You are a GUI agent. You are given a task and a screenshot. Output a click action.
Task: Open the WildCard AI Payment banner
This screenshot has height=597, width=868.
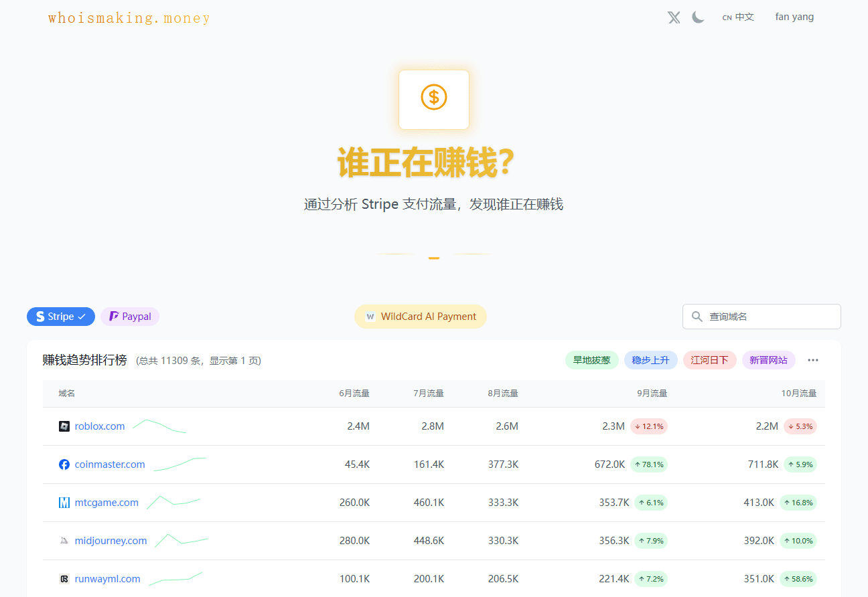point(421,317)
